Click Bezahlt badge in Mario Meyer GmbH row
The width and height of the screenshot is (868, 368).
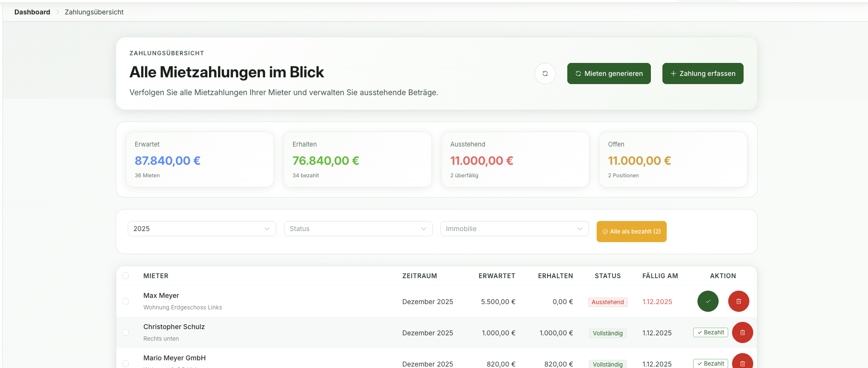[710, 364]
